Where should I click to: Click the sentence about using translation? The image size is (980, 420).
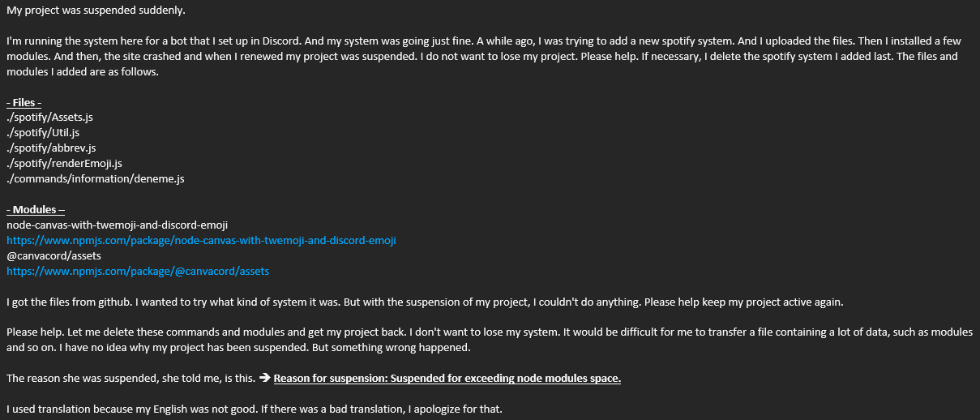coord(254,409)
